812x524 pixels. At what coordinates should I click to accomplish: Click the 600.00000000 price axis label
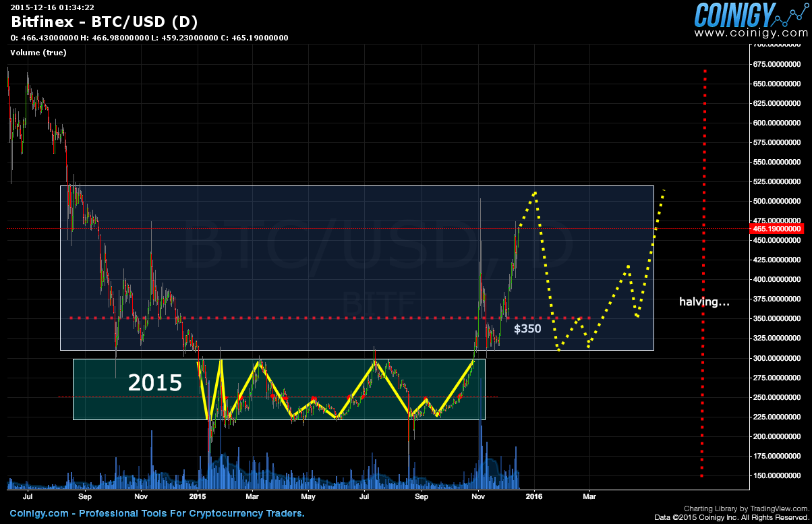coord(778,123)
